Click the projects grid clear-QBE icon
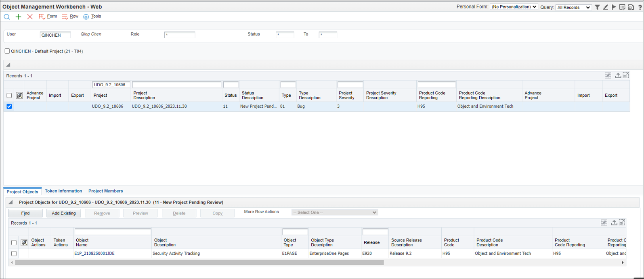The image size is (644, 279). [19, 96]
